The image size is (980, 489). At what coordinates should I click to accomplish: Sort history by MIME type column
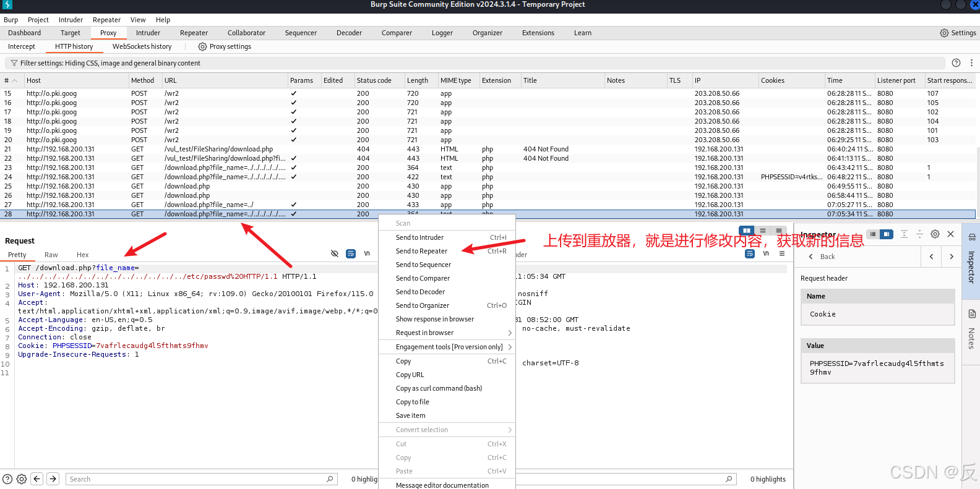[458, 80]
